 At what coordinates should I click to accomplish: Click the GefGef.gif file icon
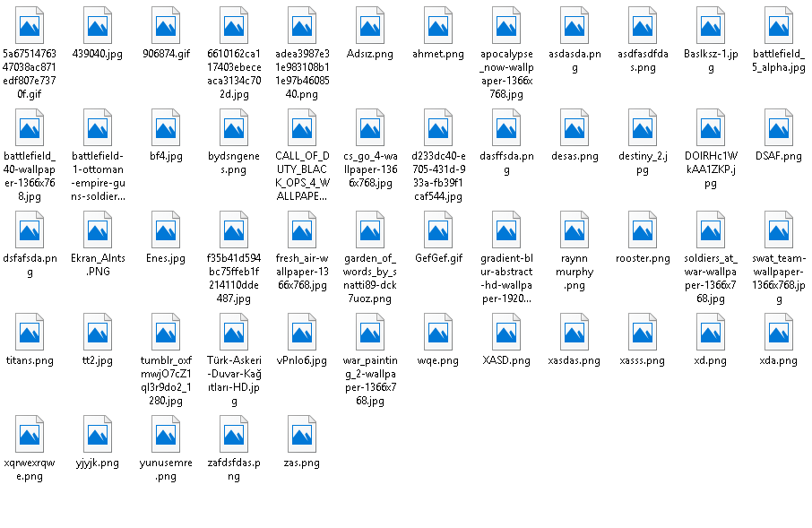438,229
